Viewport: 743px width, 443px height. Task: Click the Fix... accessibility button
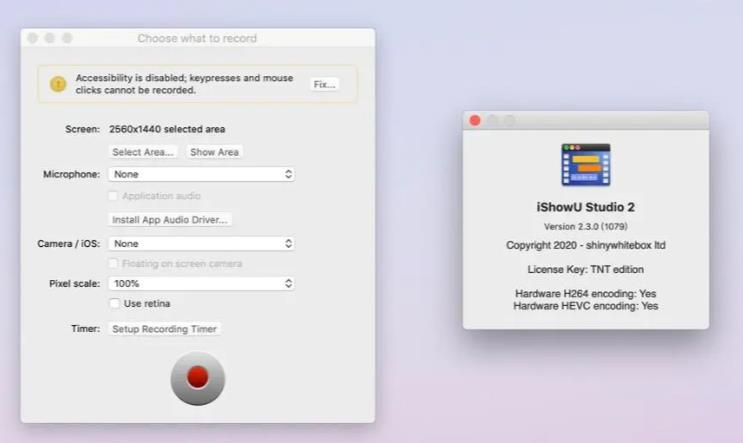pyautogui.click(x=324, y=84)
